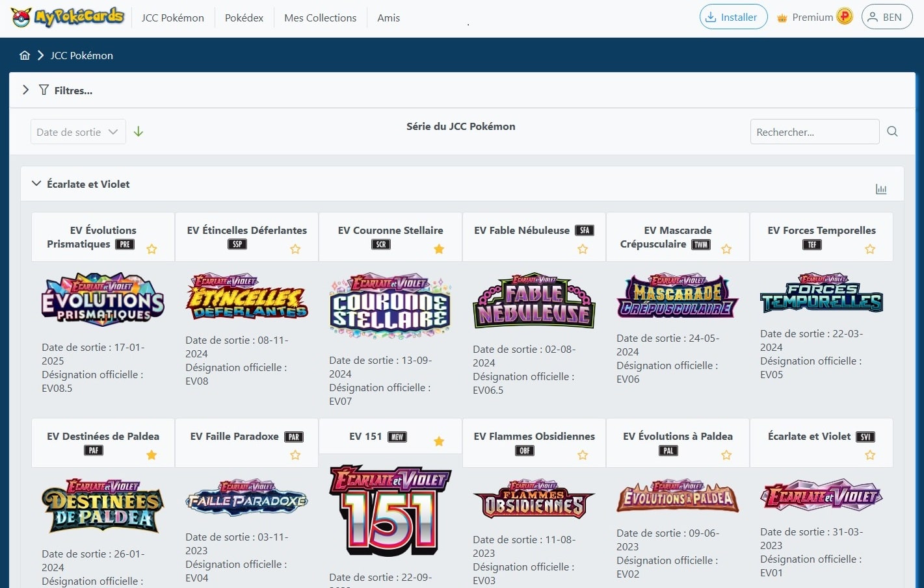Toggle favorite star for EV Faille Paradoxe
This screenshot has width=924, height=588.
click(x=295, y=455)
